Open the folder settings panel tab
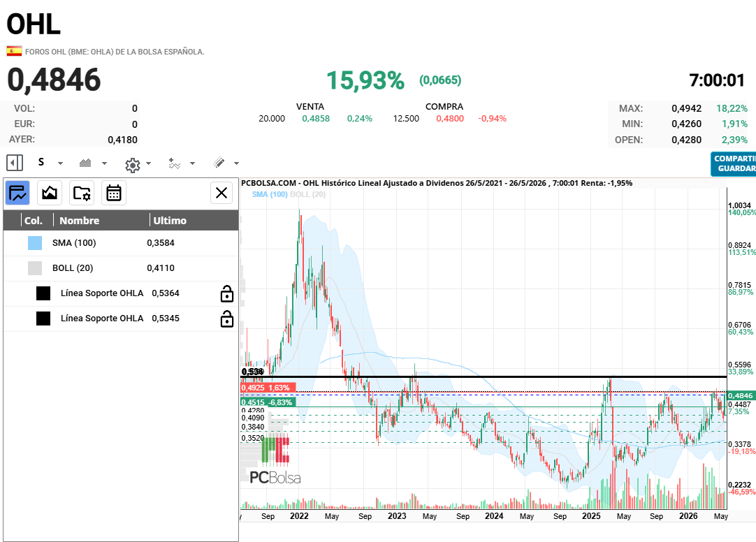This screenshot has height=542, width=756. pyautogui.click(x=82, y=193)
